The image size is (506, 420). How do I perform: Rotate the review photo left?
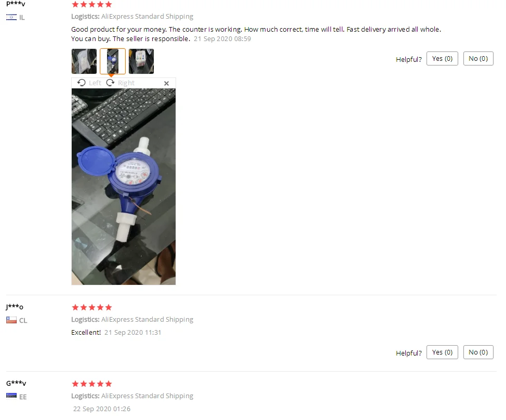point(89,83)
